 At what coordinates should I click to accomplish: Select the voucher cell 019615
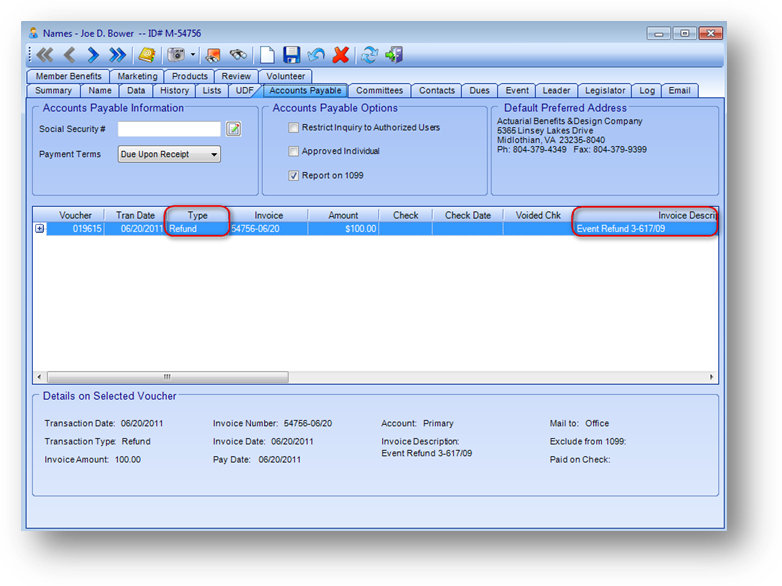click(x=75, y=228)
